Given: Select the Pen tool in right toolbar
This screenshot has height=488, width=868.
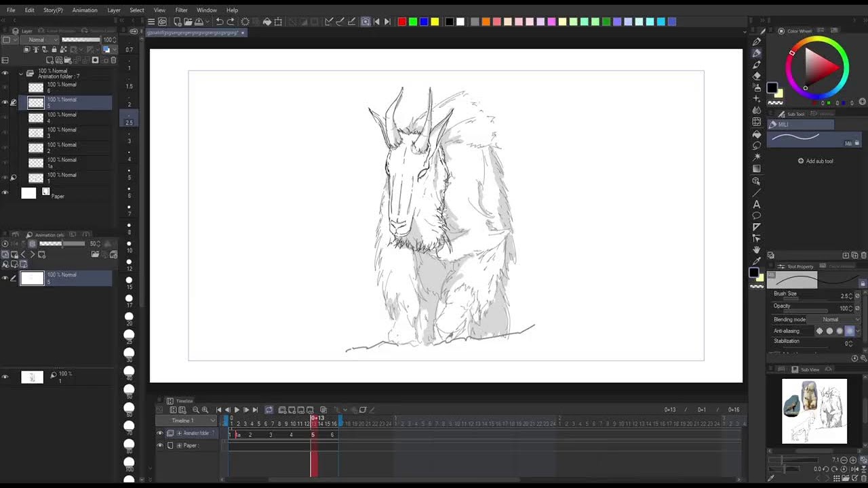Looking at the screenshot, I should 757,42.
